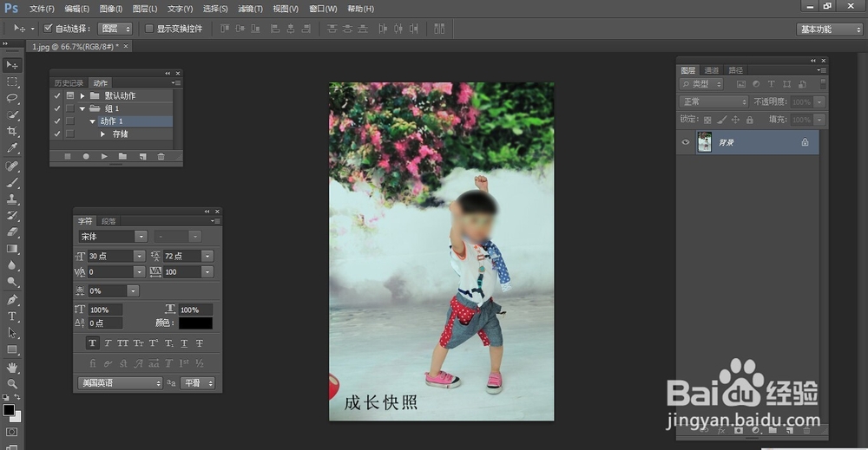Open the 正常 blend mode dropdown
Screen dimensions: 868x450
(x=713, y=101)
